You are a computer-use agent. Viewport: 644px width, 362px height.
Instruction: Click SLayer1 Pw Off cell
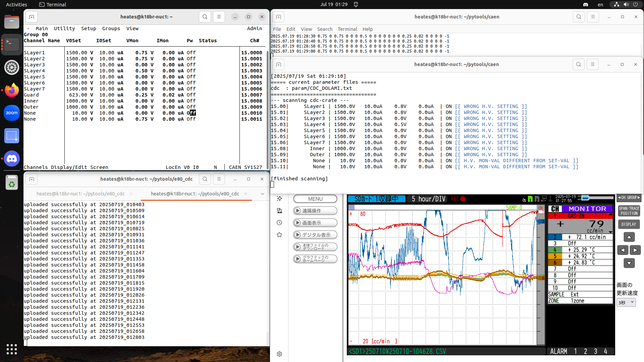point(191,53)
